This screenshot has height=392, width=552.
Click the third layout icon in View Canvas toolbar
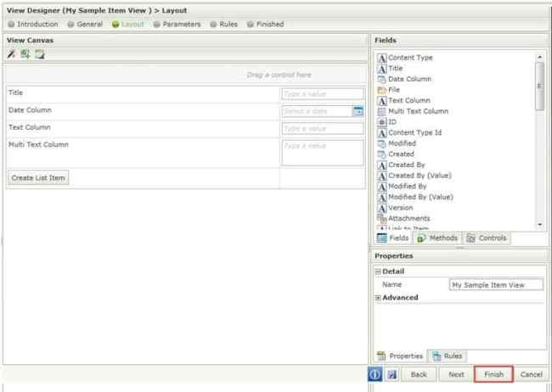(39, 53)
